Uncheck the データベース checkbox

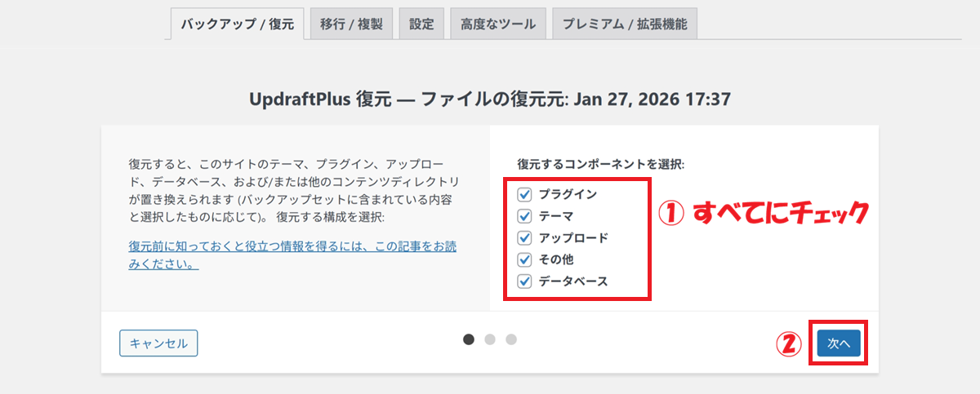click(524, 283)
